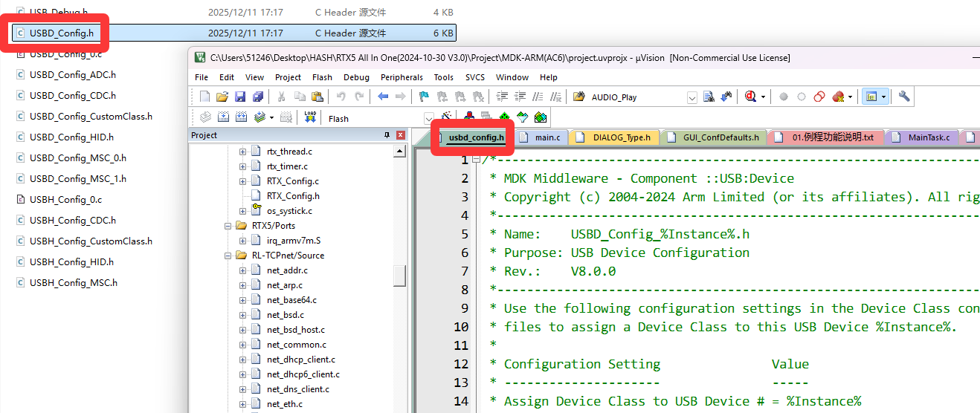
Task: Open the Flash target dropdown
Action: tap(428, 118)
